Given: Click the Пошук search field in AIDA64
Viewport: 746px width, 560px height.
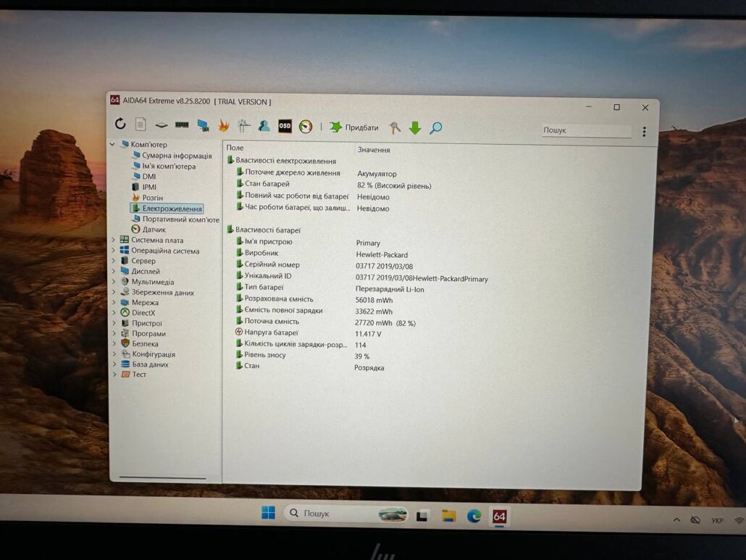Looking at the screenshot, I should click(x=585, y=131).
